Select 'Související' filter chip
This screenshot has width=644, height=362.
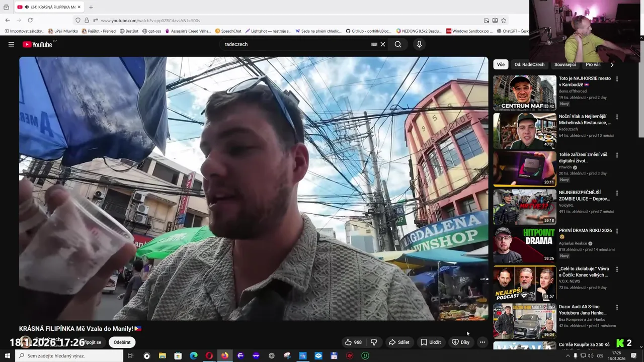click(565, 64)
